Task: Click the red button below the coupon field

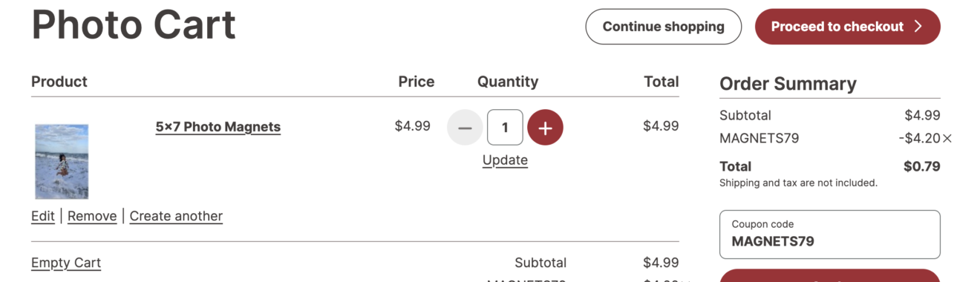Action: (830, 275)
